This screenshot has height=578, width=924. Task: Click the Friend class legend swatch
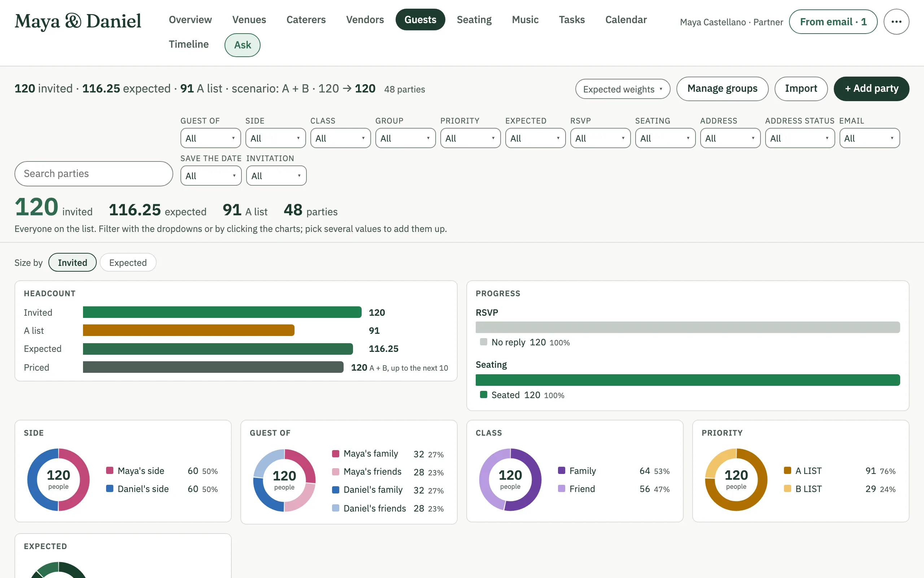pyautogui.click(x=561, y=488)
